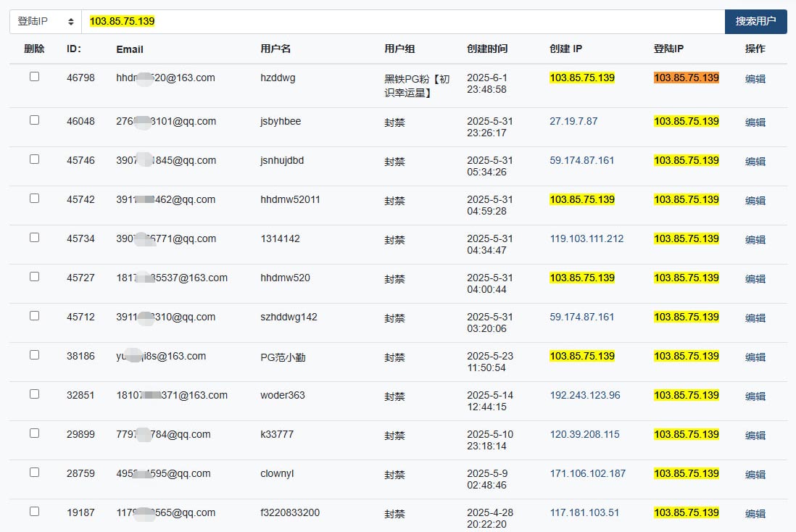Click login IP for user clownyl
Screen dimensions: 796x532
[x=687, y=473]
